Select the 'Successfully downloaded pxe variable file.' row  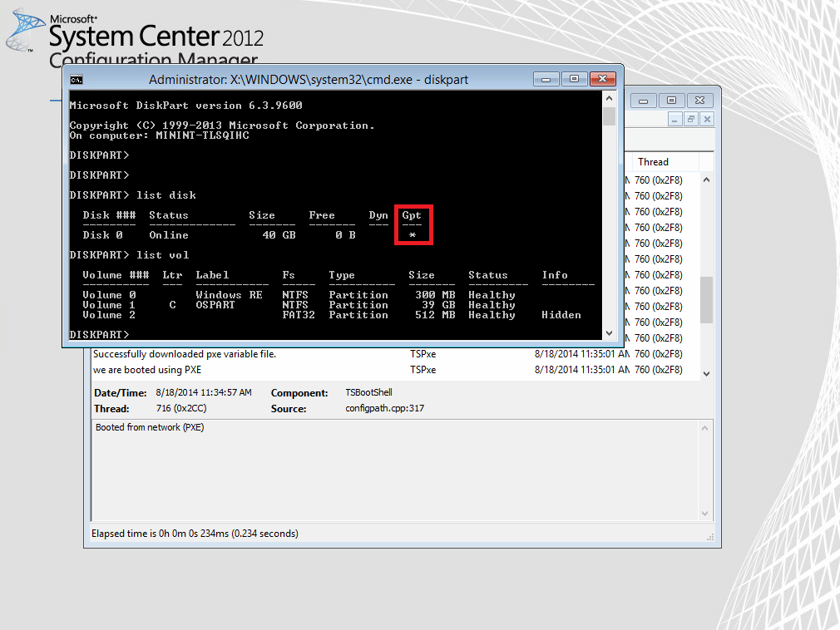[x=395, y=354]
